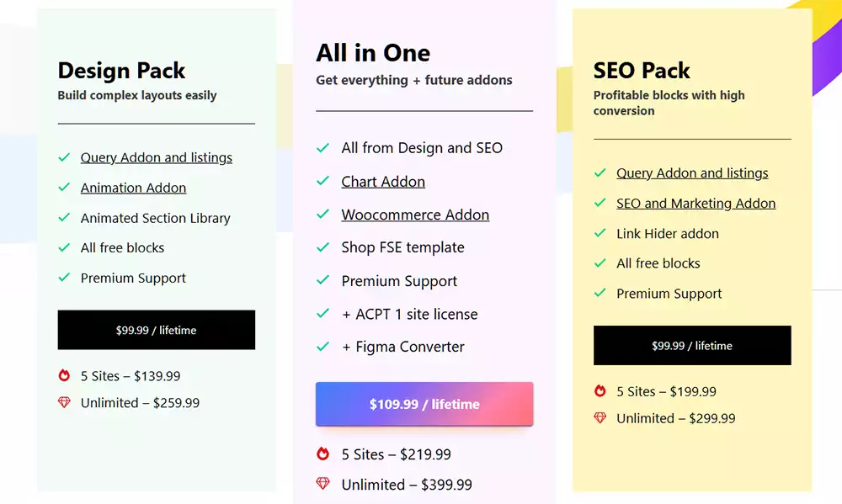Click the flame icon beside 5 Sites $199.99

pos(600,391)
